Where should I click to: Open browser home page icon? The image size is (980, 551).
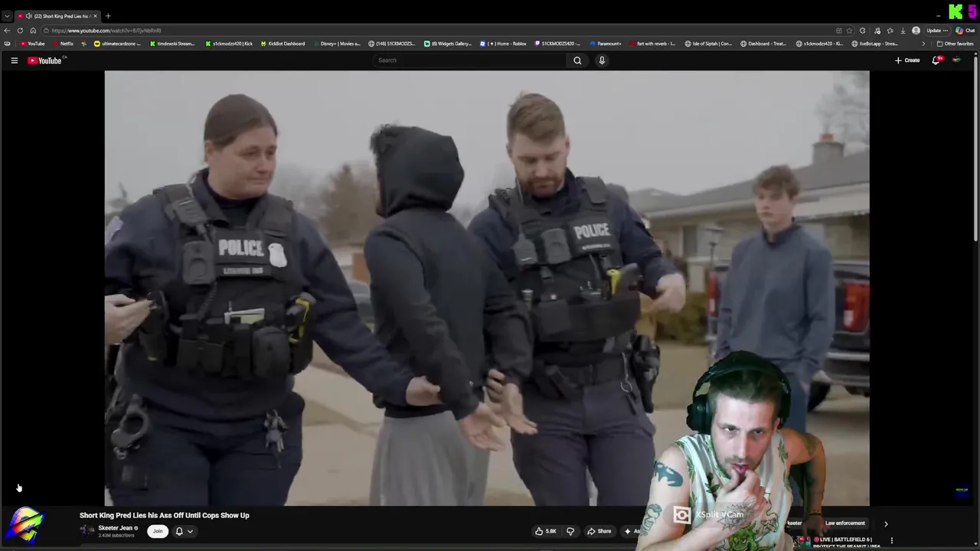point(33,31)
